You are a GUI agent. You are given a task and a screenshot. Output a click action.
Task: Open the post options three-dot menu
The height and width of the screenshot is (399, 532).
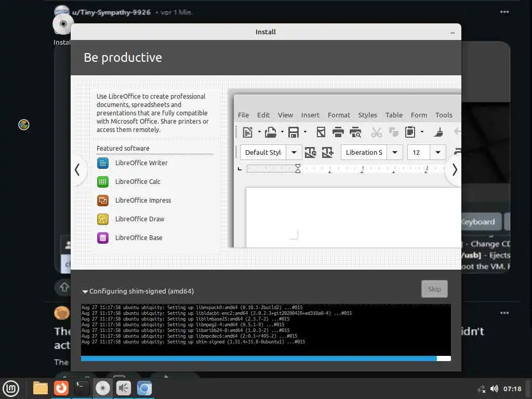click(504, 12)
